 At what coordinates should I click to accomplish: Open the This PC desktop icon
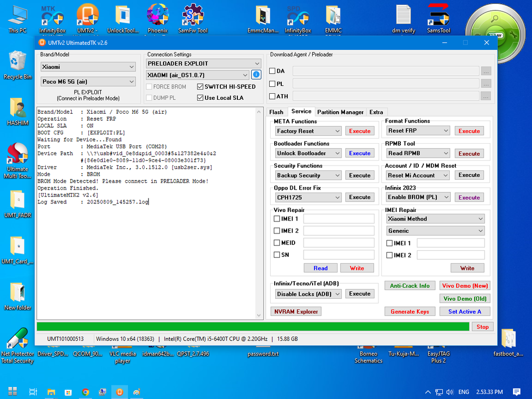click(x=17, y=18)
